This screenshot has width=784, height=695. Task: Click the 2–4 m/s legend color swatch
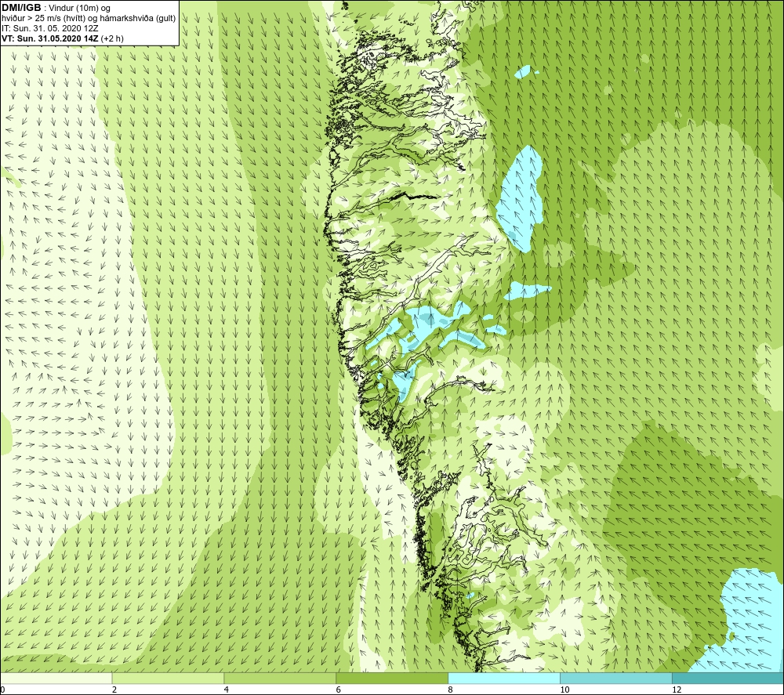(168, 678)
